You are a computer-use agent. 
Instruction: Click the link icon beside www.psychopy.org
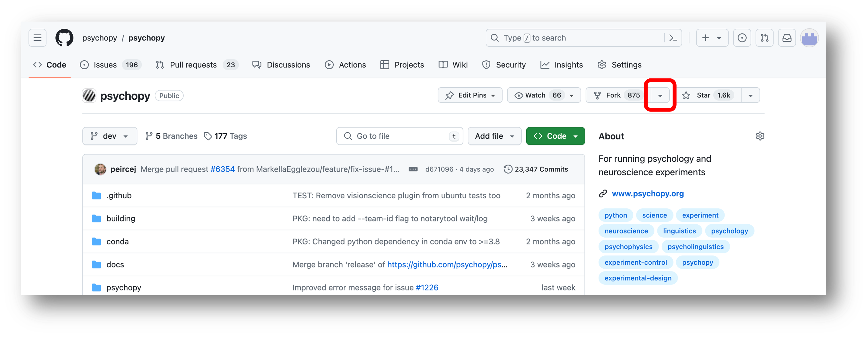[x=603, y=193]
